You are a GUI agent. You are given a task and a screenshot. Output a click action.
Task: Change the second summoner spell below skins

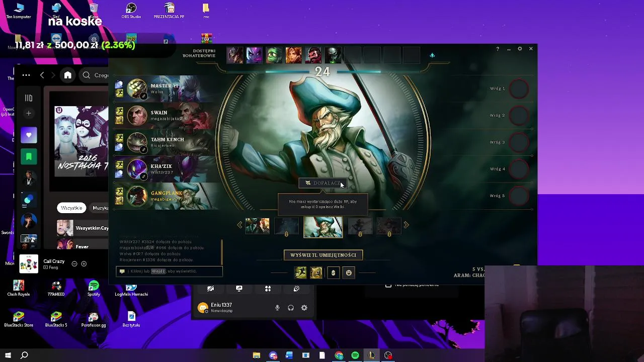[x=316, y=273]
